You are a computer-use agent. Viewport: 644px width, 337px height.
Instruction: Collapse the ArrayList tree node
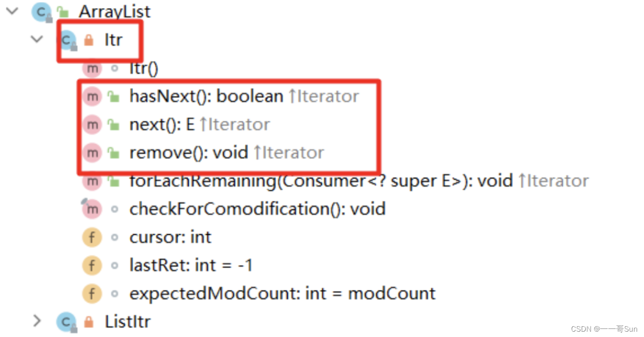tap(12, 11)
